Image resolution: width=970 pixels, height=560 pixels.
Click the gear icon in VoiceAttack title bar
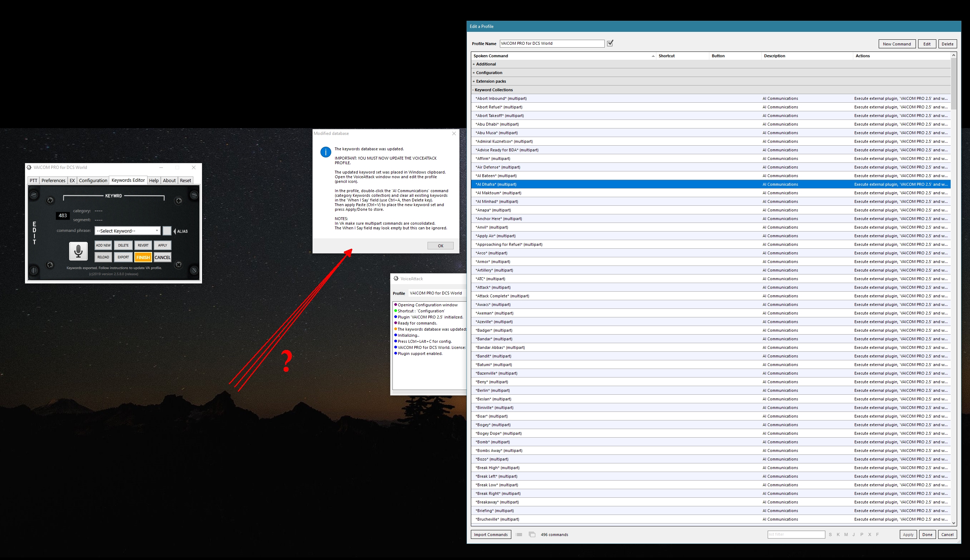(396, 278)
